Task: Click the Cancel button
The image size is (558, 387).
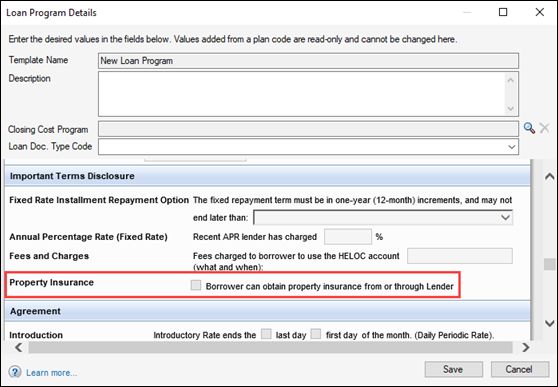Action: point(520,370)
